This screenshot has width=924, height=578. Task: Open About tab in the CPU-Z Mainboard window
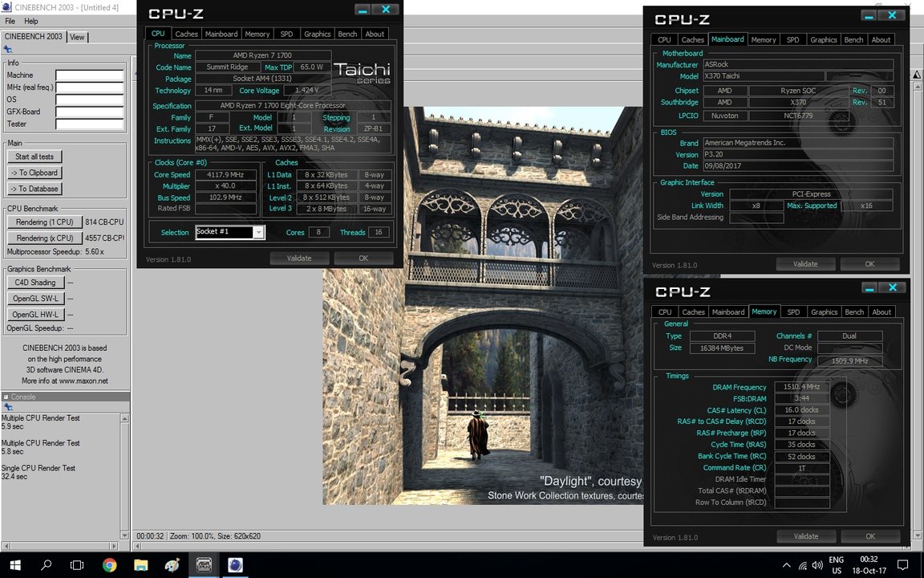coord(881,40)
